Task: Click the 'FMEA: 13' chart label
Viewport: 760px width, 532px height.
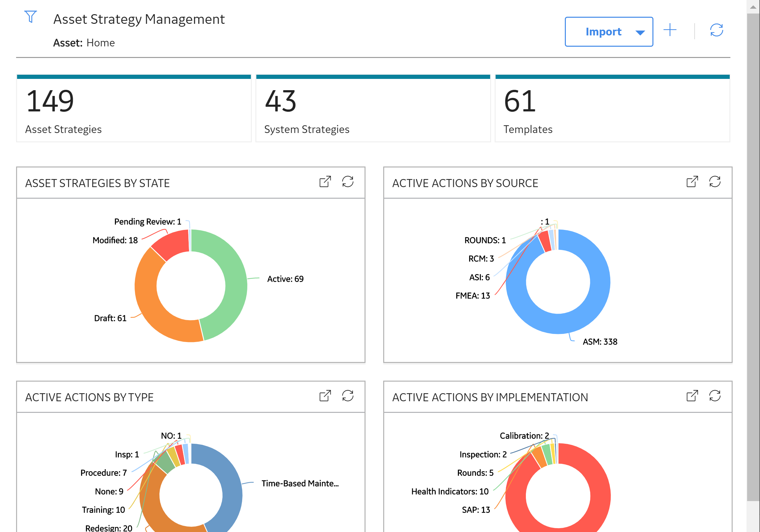Action: tap(472, 296)
